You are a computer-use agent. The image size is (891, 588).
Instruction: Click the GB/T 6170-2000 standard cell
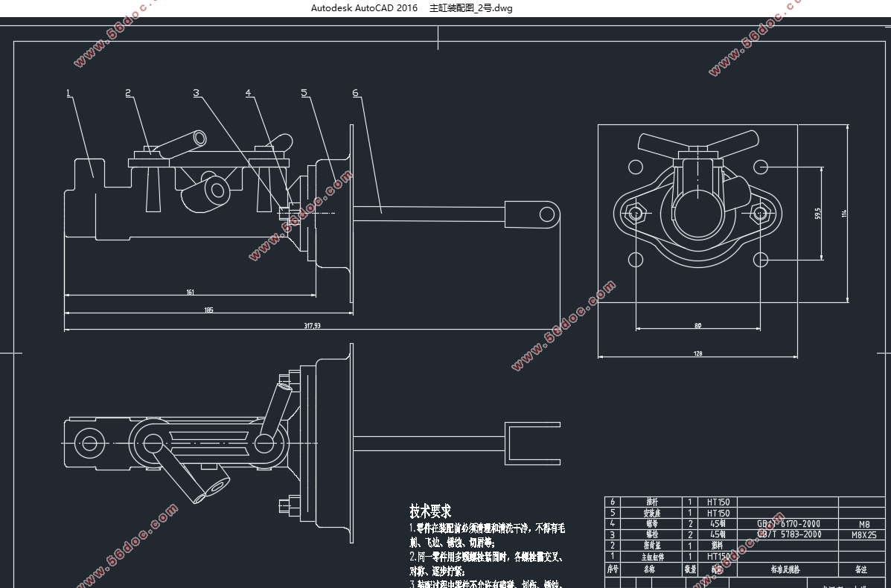[789, 523]
